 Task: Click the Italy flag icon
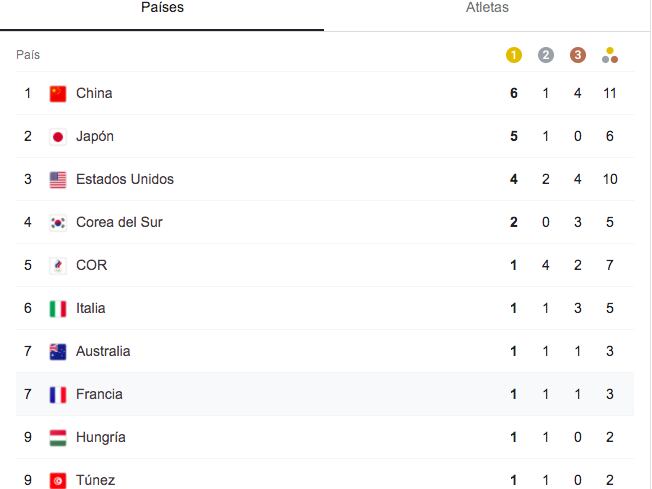point(58,309)
